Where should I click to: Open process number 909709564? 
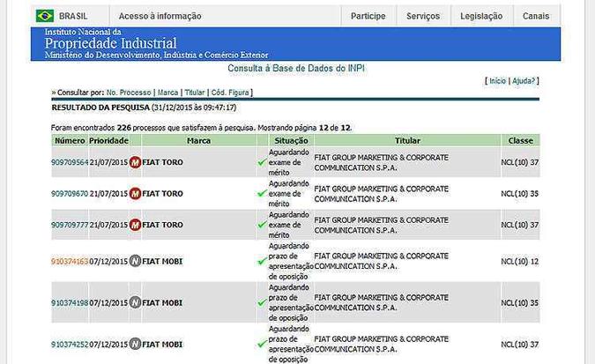click(70, 162)
